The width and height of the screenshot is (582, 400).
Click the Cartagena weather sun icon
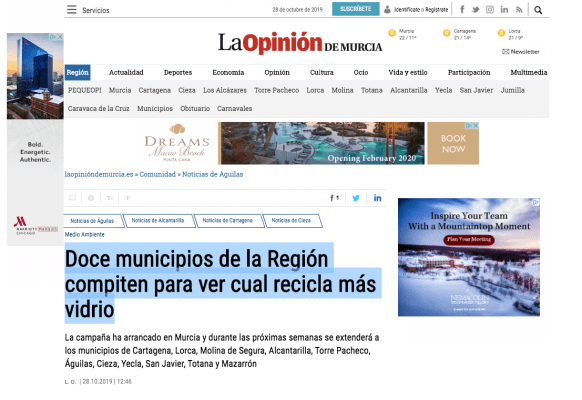pos(447,33)
